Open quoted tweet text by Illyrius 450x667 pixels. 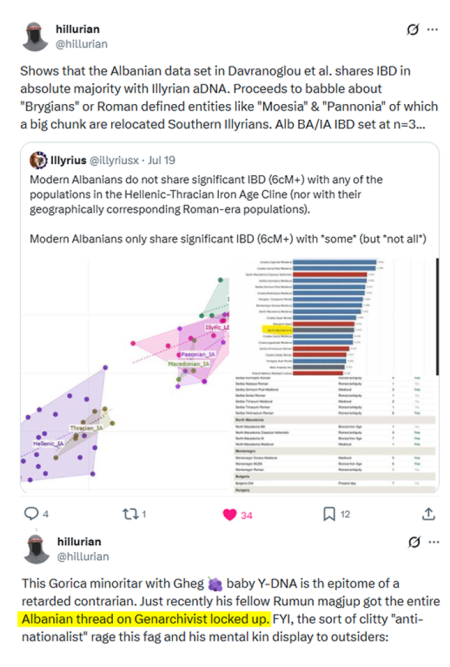click(228, 209)
